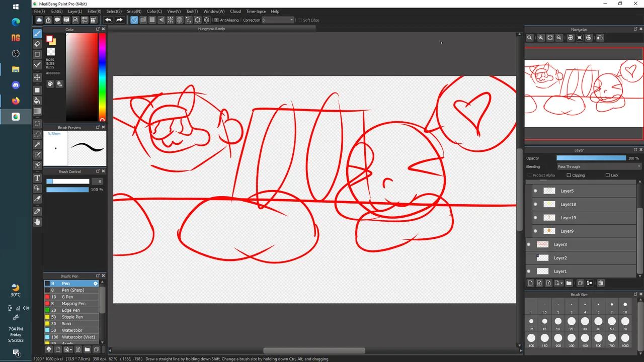This screenshot has height=362, width=644.
Task: Hide Layer19 visibility dot
Action: click(535, 218)
